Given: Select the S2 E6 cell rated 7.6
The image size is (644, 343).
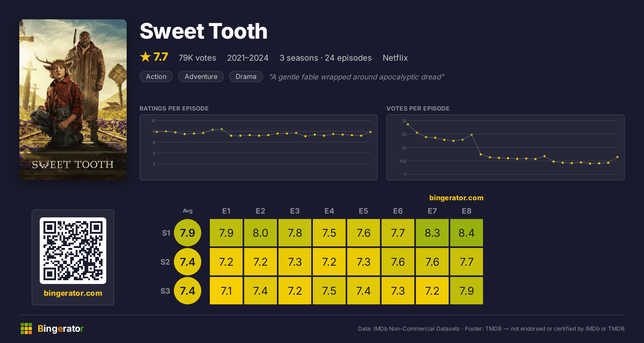Looking at the screenshot, I should pos(398,262).
